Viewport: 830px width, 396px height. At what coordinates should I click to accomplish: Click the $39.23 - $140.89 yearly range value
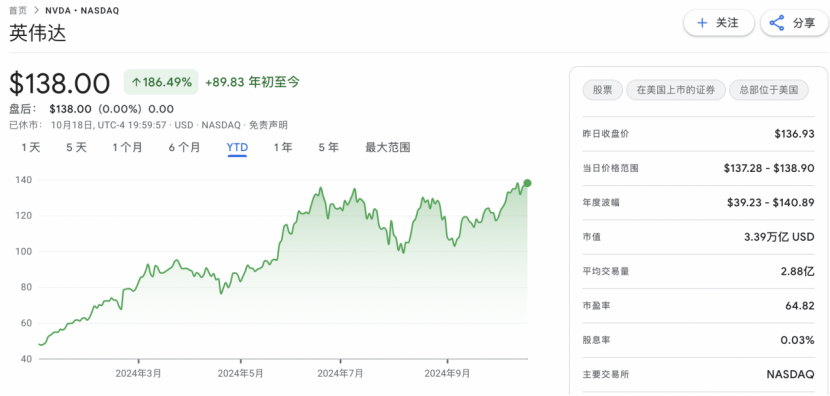[771, 203]
